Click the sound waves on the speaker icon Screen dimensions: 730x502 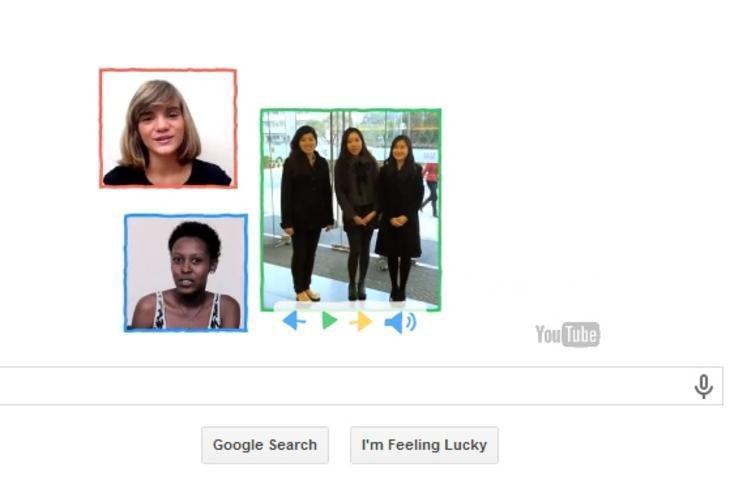click(x=411, y=322)
